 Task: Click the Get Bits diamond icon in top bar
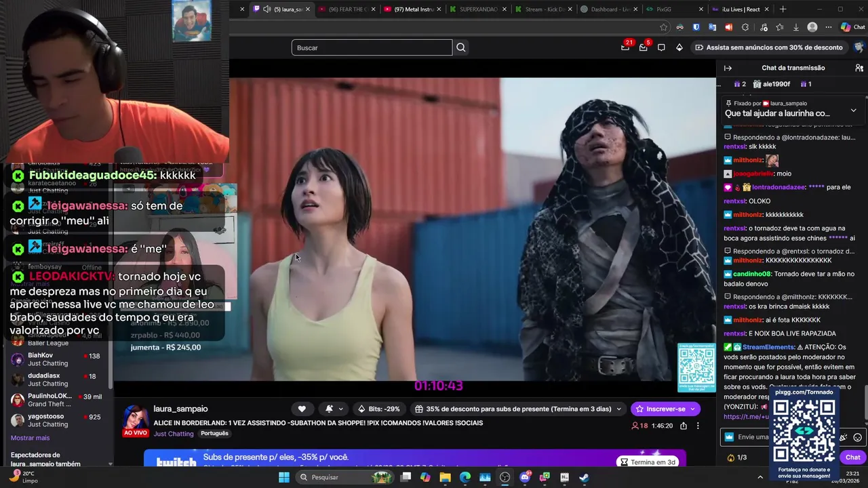point(679,47)
